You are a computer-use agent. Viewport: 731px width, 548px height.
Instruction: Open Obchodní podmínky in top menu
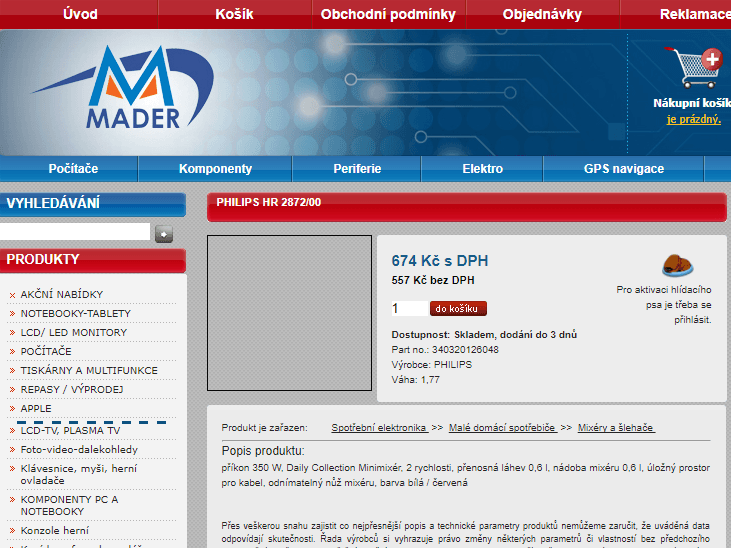[388, 14]
